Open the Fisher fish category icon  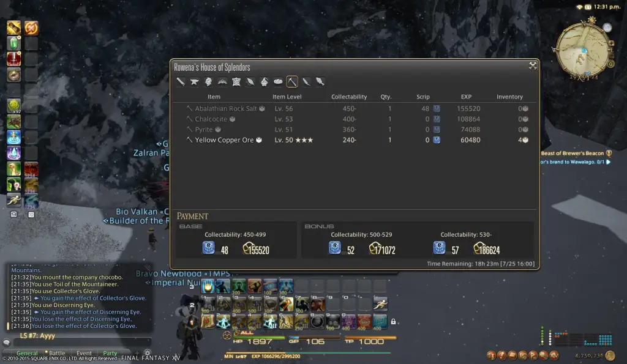click(x=320, y=81)
